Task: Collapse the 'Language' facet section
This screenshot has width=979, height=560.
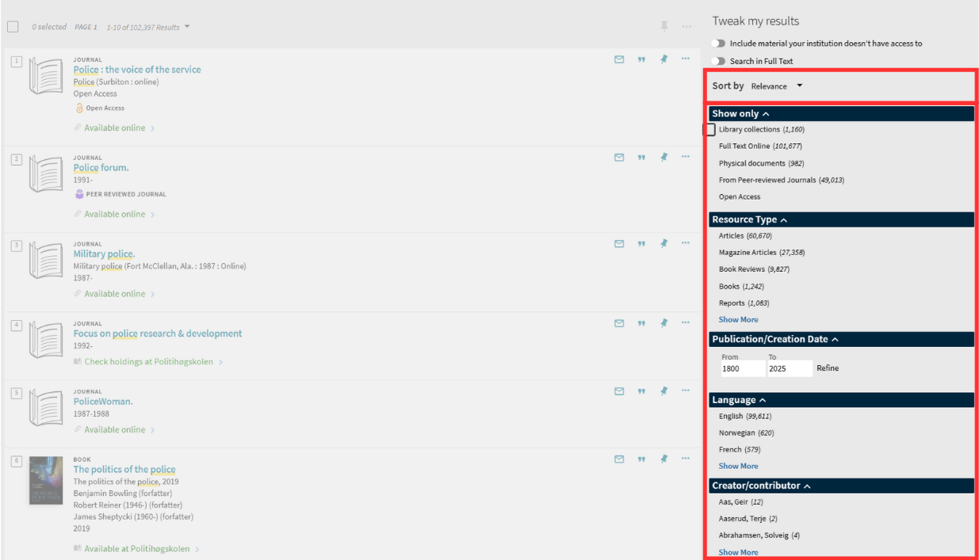Action: [840, 400]
